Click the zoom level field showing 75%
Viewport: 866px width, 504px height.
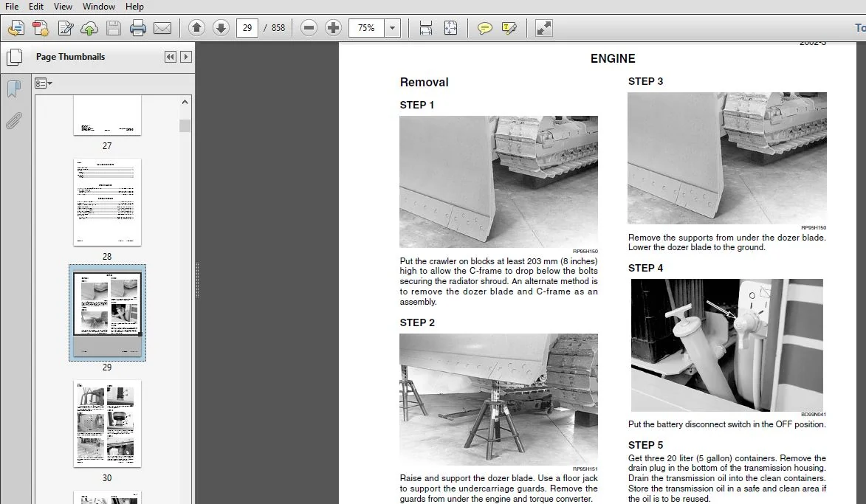coord(366,27)
